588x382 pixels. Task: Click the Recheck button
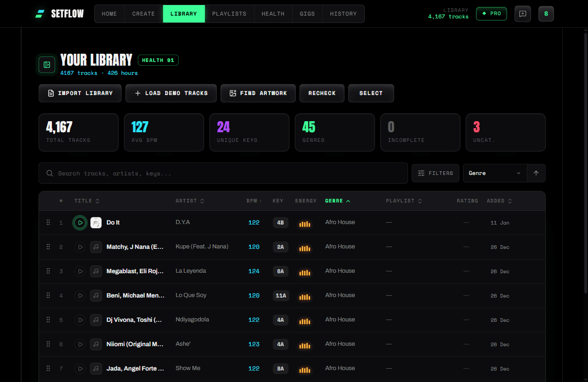coord(322,93)
